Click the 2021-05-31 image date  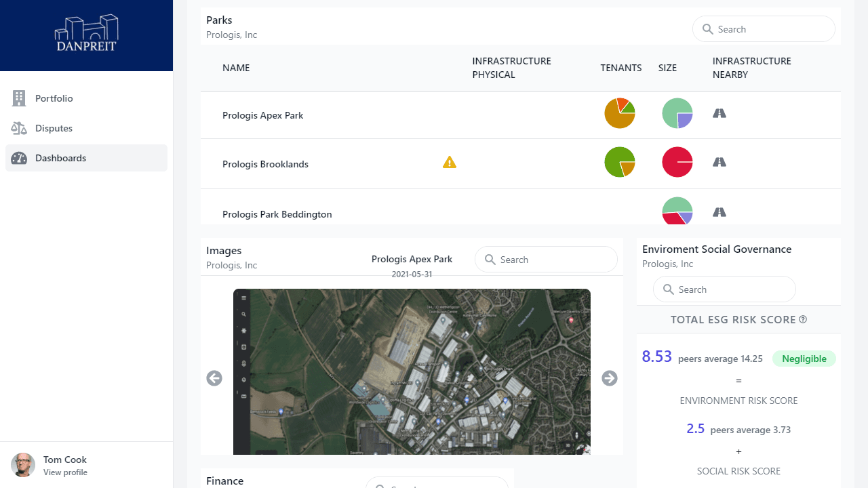point(412,274)
